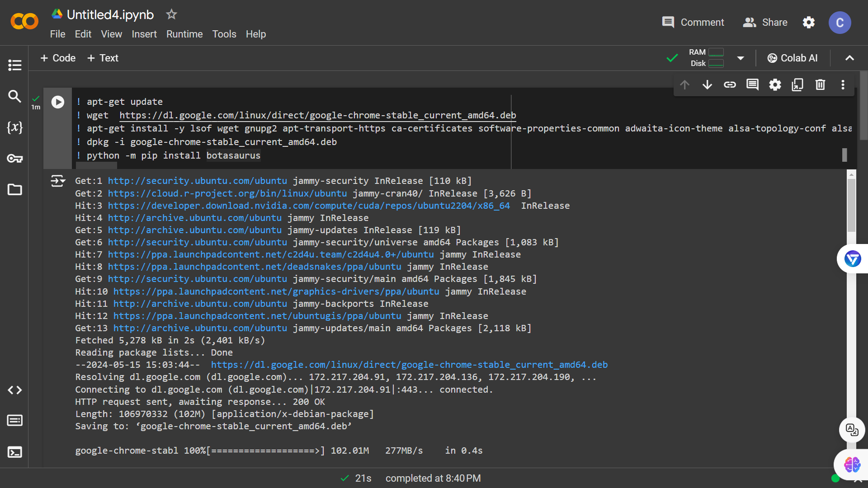Open the Code snippets panel
The image size is (868, 488).
click(14, 390)
